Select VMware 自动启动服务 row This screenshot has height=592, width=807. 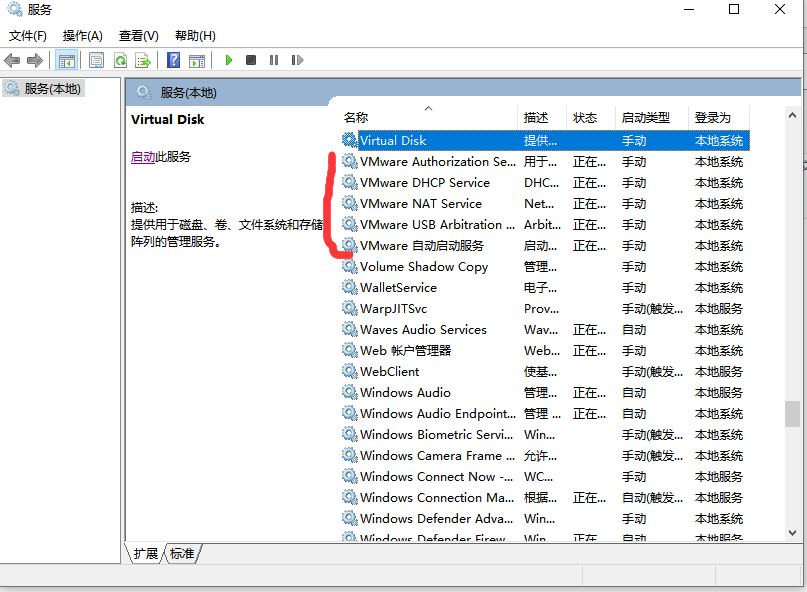(545, 246)
